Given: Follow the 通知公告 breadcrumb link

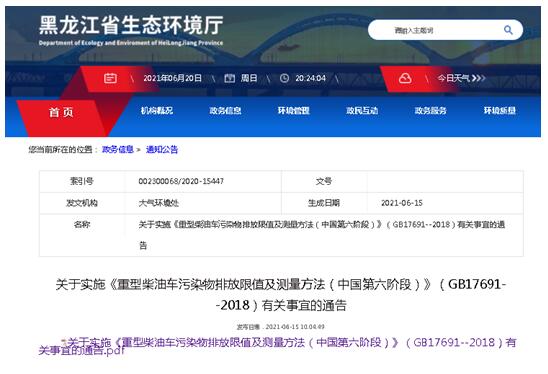Looking at the screenshot, I should (x=162, y=150).
